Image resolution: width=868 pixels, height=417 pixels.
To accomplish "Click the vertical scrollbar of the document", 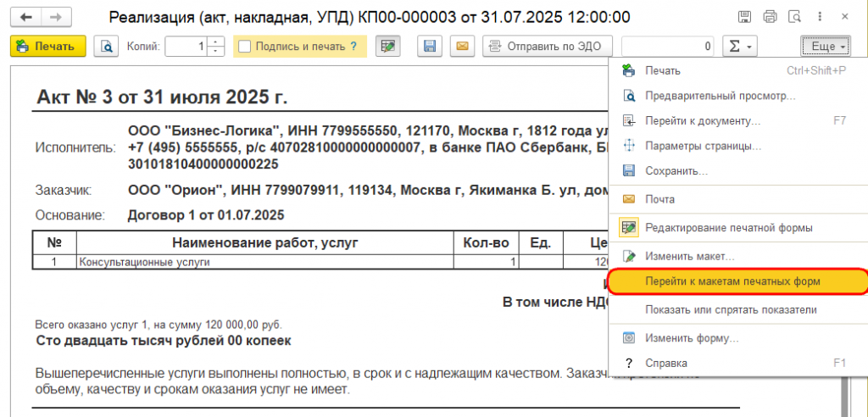I will pyautogui.click(x=845, y=396).
